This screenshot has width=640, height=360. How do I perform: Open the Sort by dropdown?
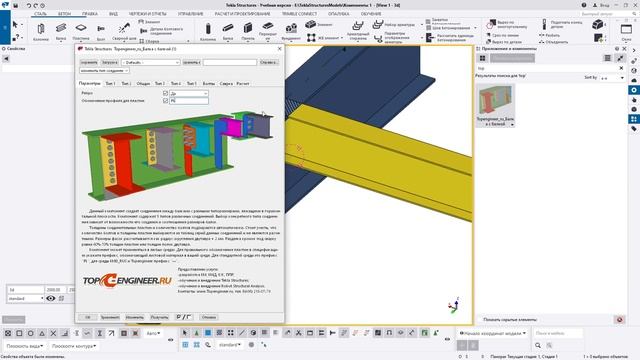[612, 78]
